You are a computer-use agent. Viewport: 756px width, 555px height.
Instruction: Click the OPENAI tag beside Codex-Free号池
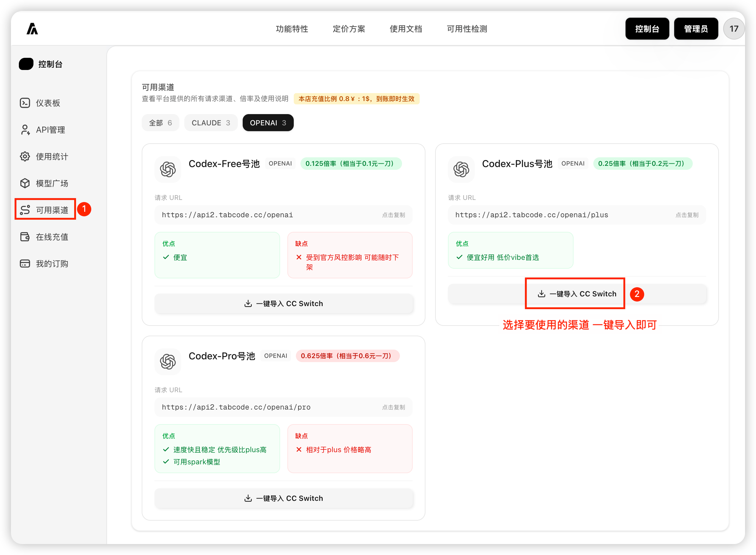pyautogui.click(x=280, y=164)
